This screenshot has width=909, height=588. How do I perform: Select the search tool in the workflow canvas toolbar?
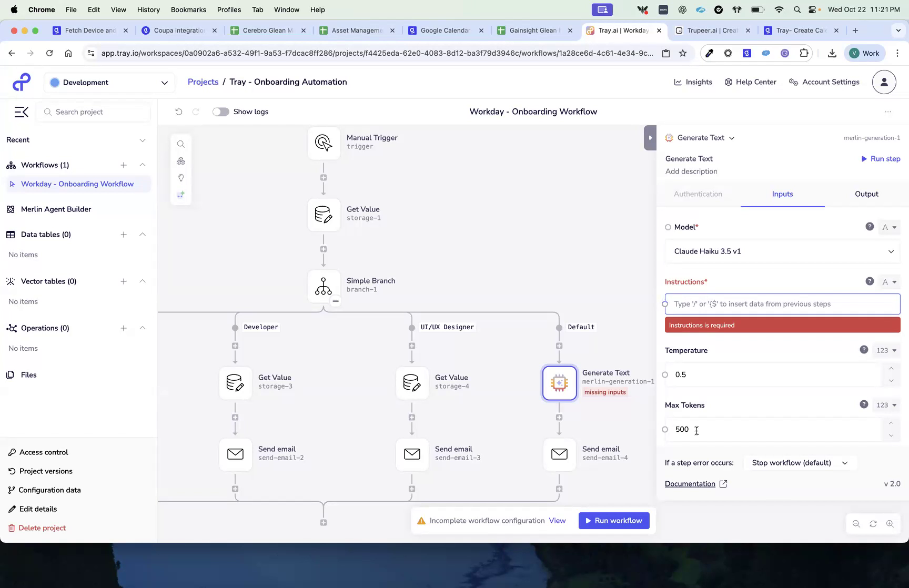click(x=181, y=144)
